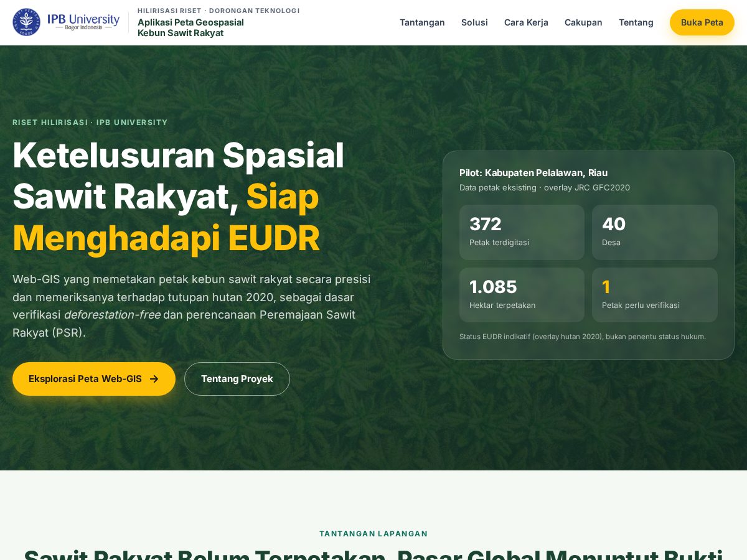The image size is (747, 560).
Task: Click the italic "deforestation-free" text
Action: 112,315
